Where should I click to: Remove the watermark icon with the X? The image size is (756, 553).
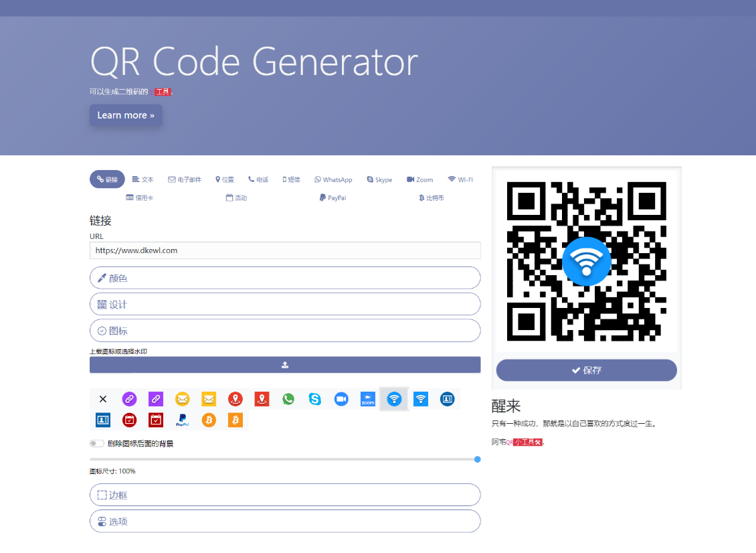(103, 399)
